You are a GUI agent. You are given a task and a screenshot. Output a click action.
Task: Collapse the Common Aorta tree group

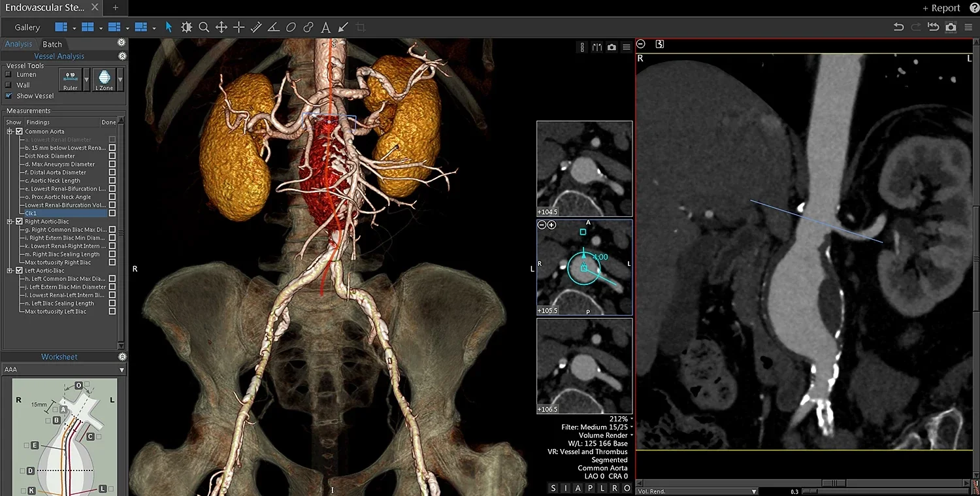pos(10,131)
